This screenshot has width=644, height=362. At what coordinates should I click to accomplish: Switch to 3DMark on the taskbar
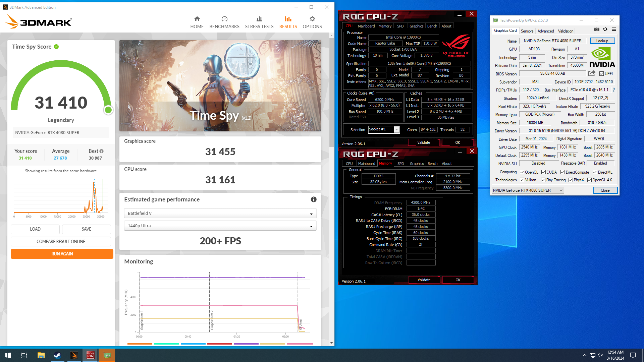point(74,355)
